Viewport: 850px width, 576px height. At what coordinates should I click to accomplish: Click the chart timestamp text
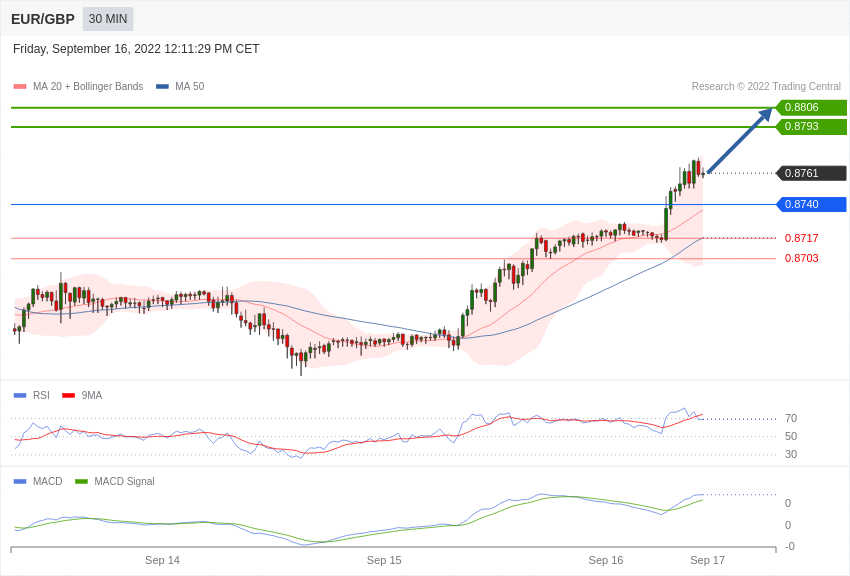(x=136, y=49)
